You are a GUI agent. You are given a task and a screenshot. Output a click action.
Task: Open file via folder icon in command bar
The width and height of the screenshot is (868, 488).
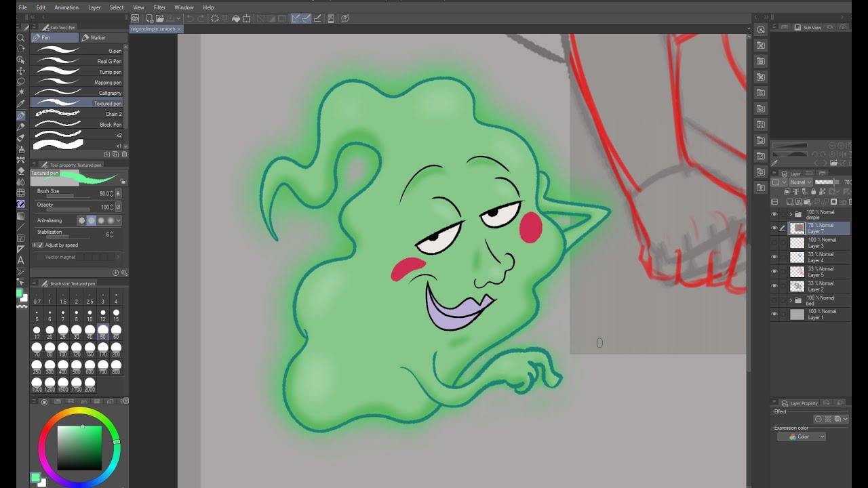click(159, 18)
